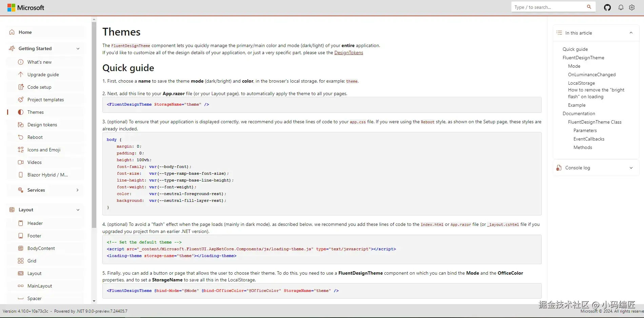The height and width of the screenshot is (318, 644).
Task: Click the Header layout icon
Action: [x=21, y=223]
